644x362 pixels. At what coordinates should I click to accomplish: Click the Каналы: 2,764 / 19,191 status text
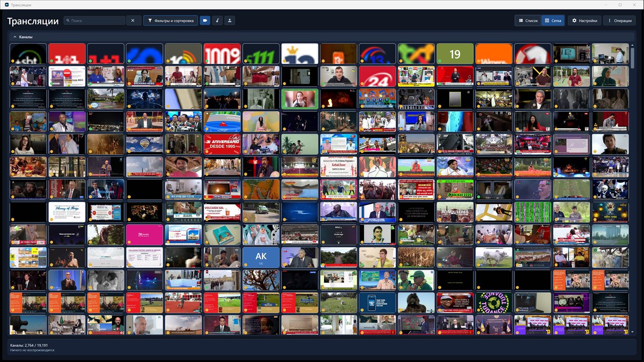29,346
